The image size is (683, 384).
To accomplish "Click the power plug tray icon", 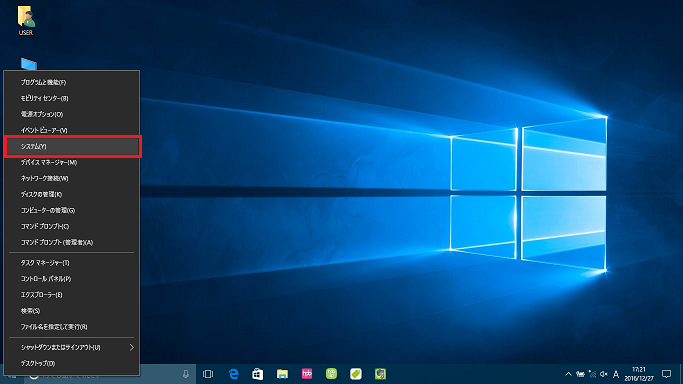I will 580,374.
